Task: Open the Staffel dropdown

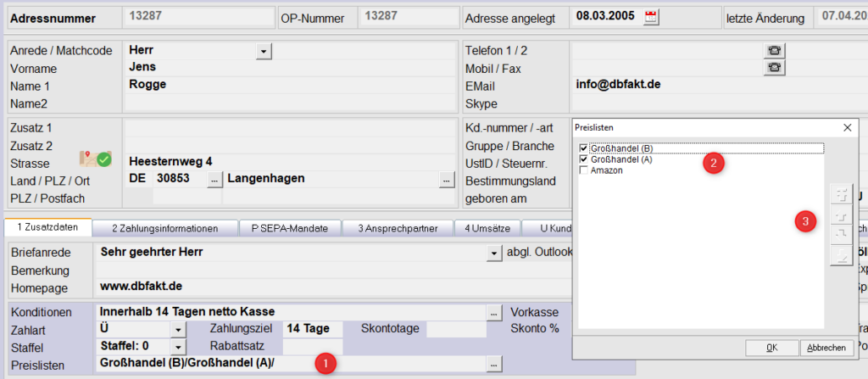Action: (x=178, y=347)
